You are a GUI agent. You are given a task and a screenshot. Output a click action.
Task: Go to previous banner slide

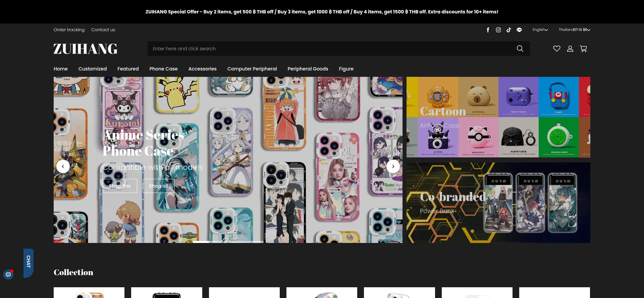click(x=63, y=166)
